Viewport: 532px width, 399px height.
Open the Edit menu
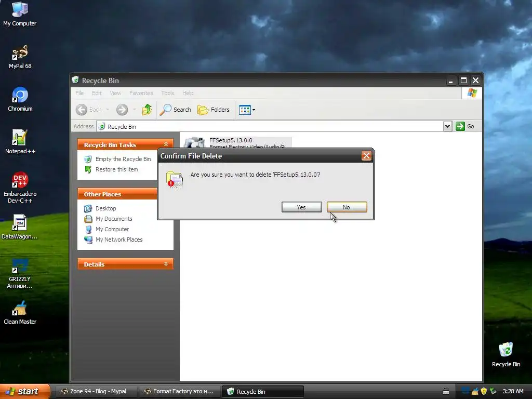coord(97,93)
